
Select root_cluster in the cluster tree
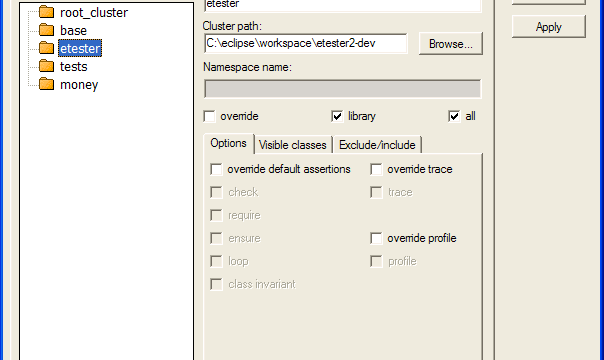pos(94,13)
